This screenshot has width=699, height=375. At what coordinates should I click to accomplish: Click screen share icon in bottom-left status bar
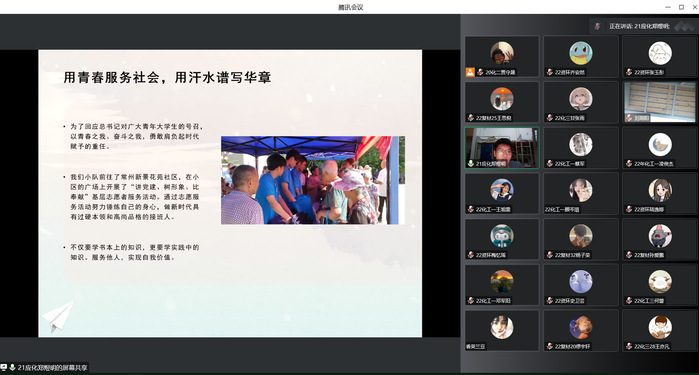[x=4, y=367]
